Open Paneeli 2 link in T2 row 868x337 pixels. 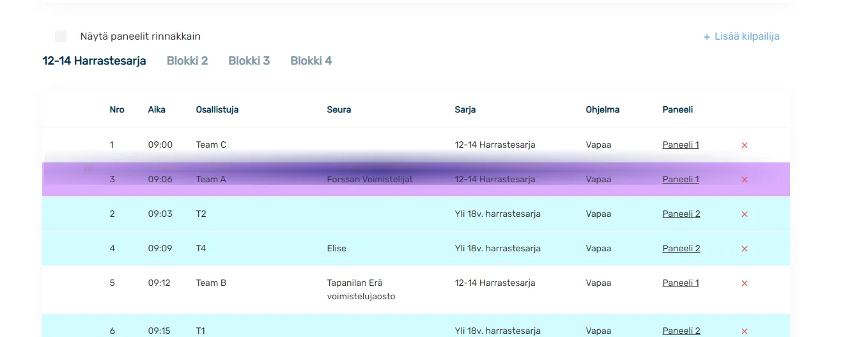click(681, 214)
